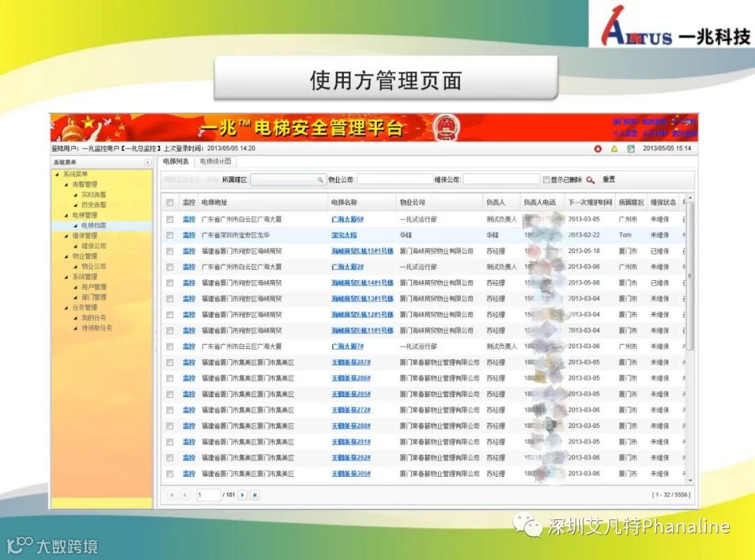Viewport: 755px width, 560px height.
Task: Click the Tom district cell
Action: (x=624, y=236)
